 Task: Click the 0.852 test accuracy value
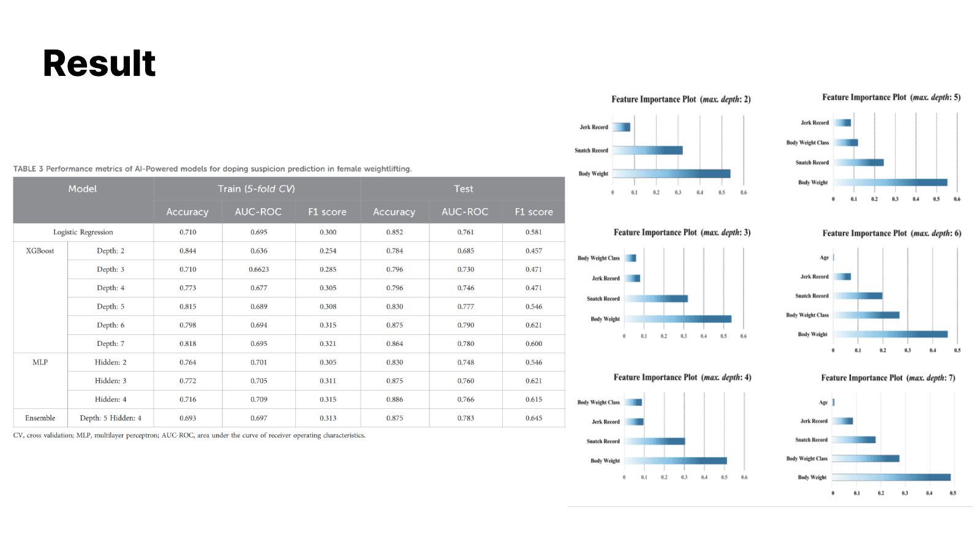tap(394, 232)
